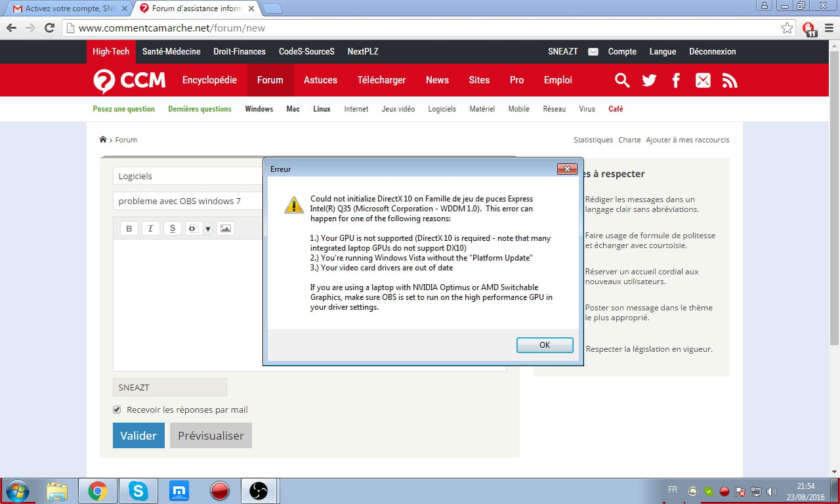
Task: Click the Valider button
Action: pos(138,435)
